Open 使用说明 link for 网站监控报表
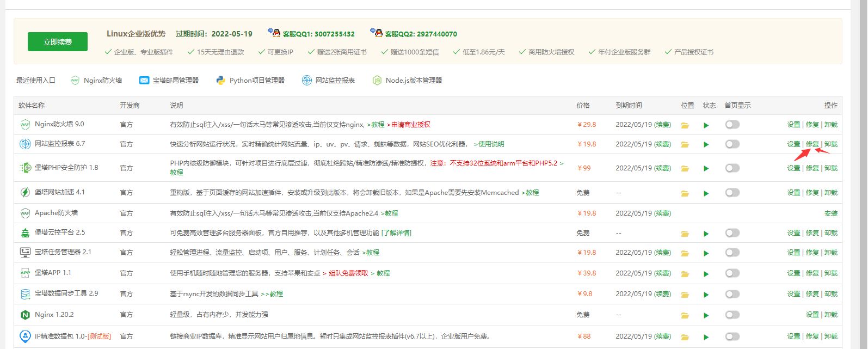The image size is (868, 349). (x=489, y=144)
